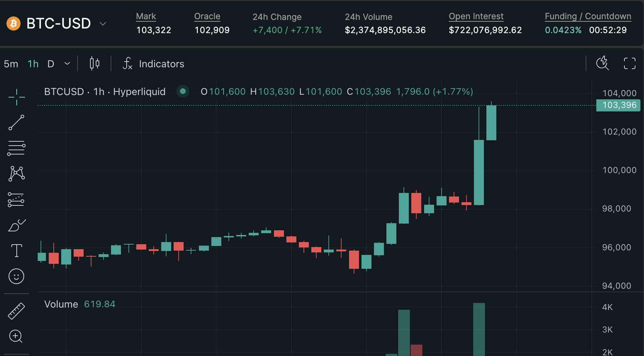Select the trend line drawing tool

pos(16,122)
